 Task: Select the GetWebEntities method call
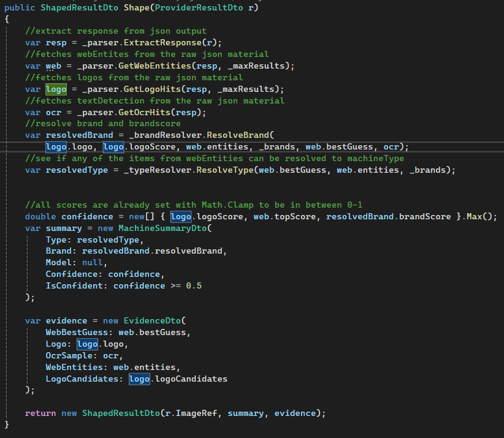[155, 66]
